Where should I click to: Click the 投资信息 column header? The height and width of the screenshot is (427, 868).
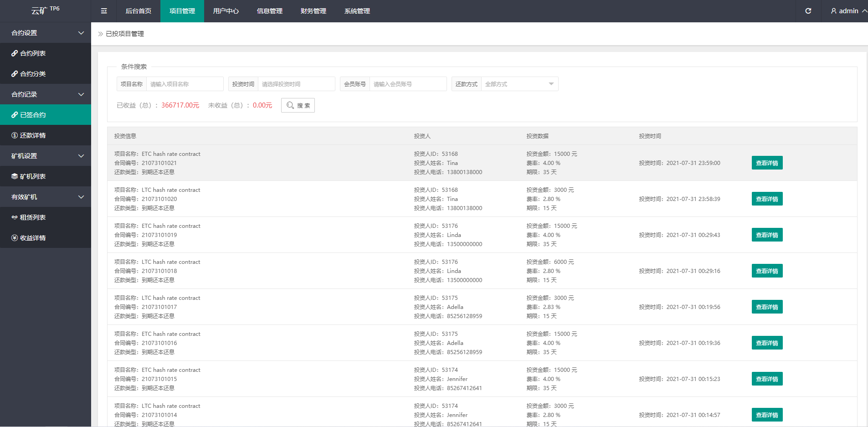[125, 136]
